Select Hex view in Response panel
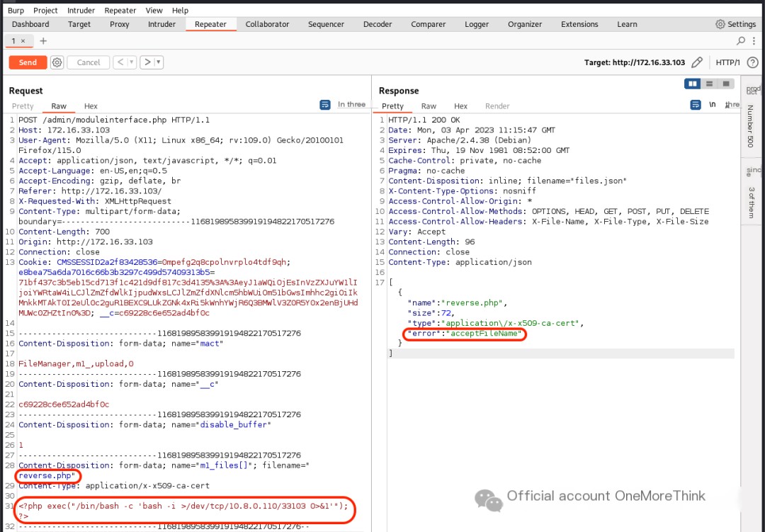 [x=460, y=106]
